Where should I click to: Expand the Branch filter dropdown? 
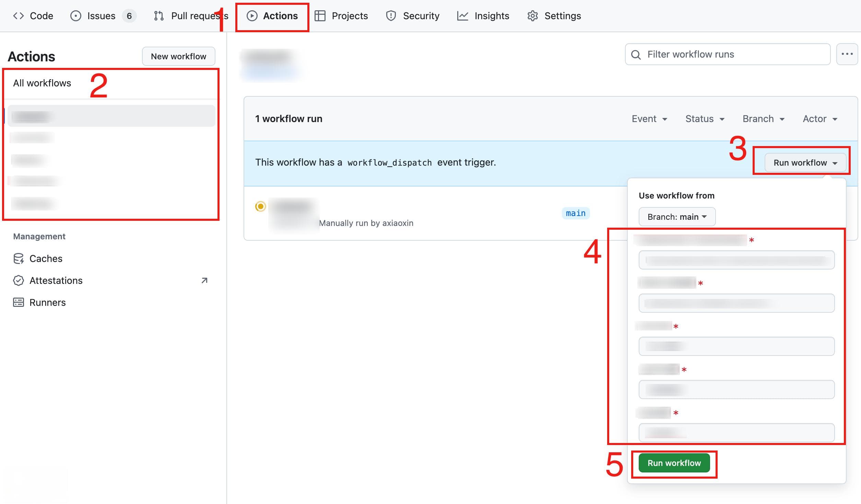pyautogui.click(x=764, y=119)
